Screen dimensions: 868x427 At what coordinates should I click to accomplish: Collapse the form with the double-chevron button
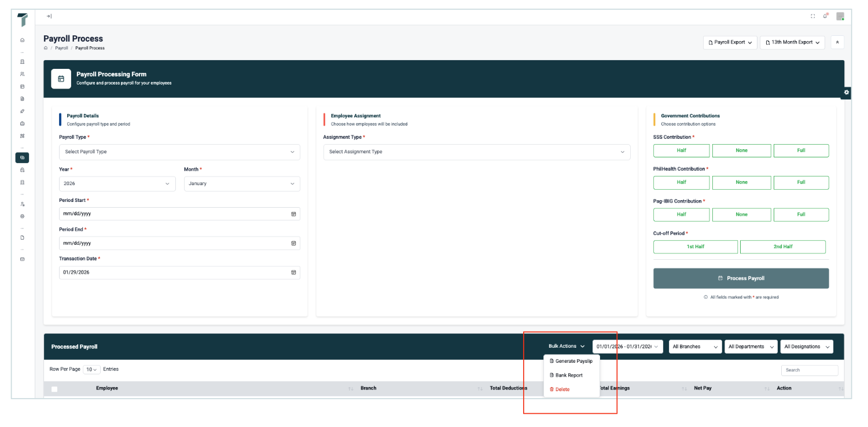(837, 42)
